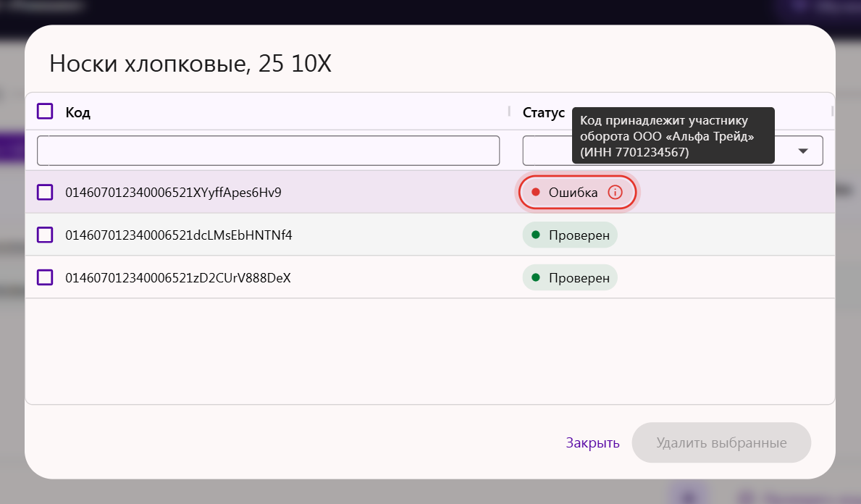Check the box for code ending XYyffApes6Hv9
Image resolution: width=861 pixels, height=504 pixels.
(x=45, y=192)
